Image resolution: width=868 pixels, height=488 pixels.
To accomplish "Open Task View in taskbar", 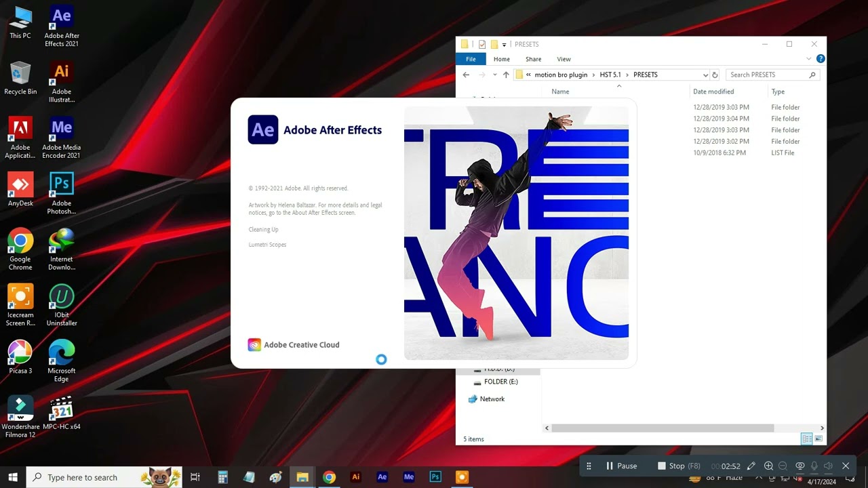I will click(x=195, y=477).
